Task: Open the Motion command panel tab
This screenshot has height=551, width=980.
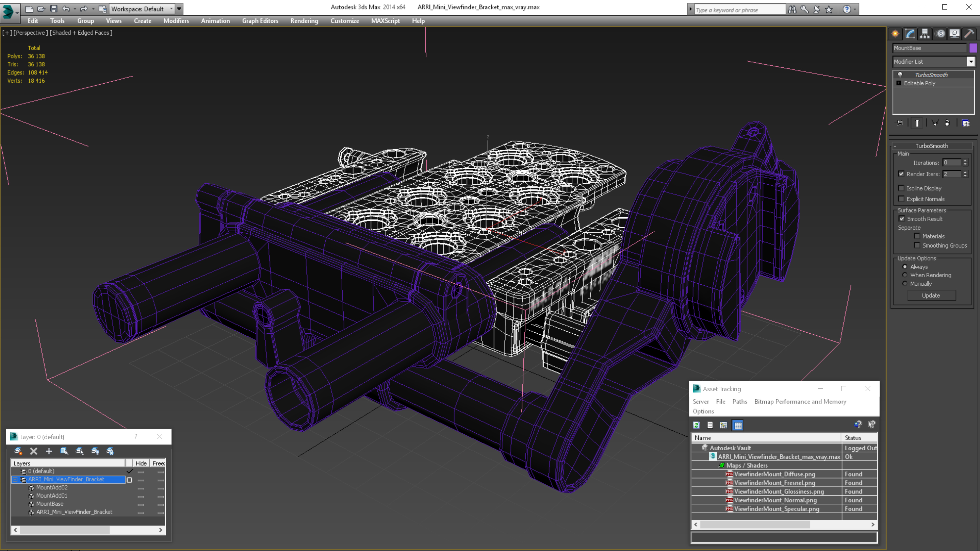Action: coord(940,33)
